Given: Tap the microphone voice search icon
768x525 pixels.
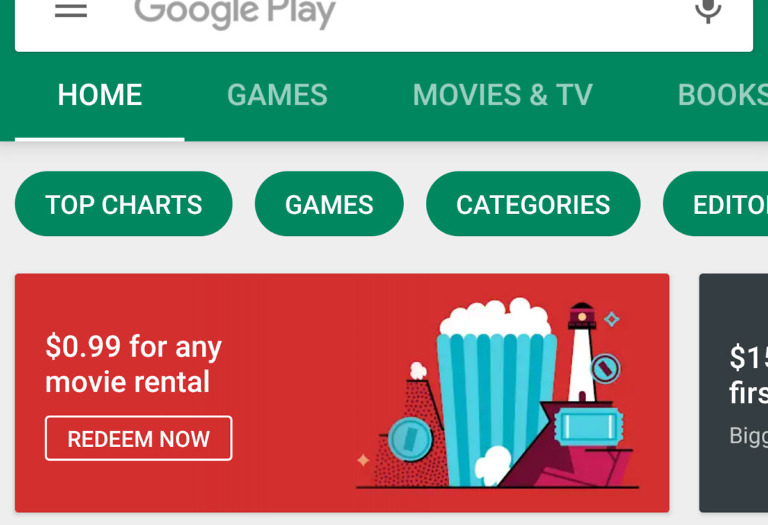Looking at the screenshot, I should click(708, 10).
